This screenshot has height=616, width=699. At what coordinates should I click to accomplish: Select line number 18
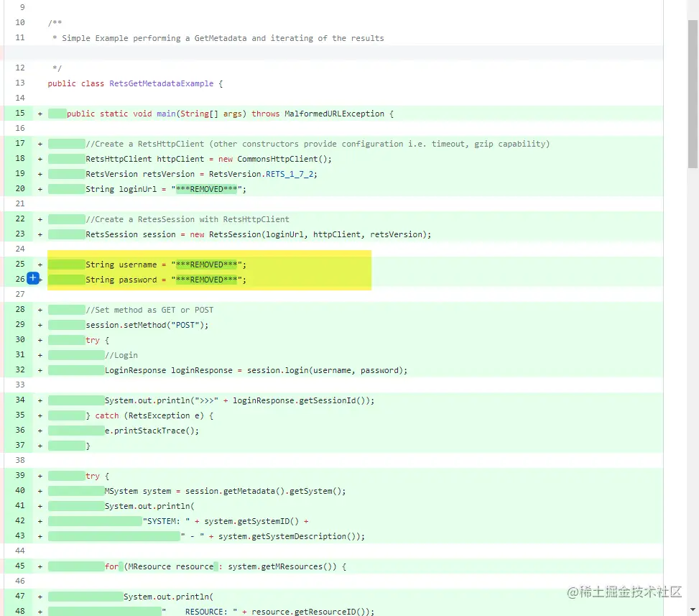[x=20, y=158]
